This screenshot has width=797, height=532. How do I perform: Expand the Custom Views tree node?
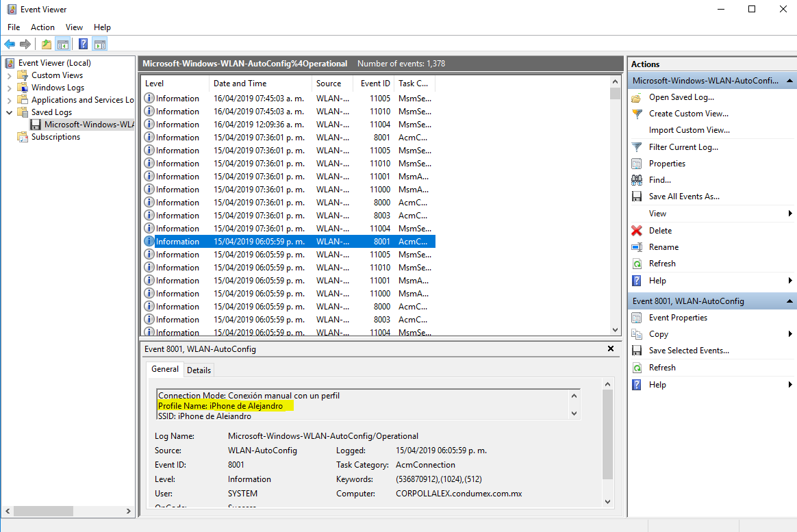tap(9, 76)
